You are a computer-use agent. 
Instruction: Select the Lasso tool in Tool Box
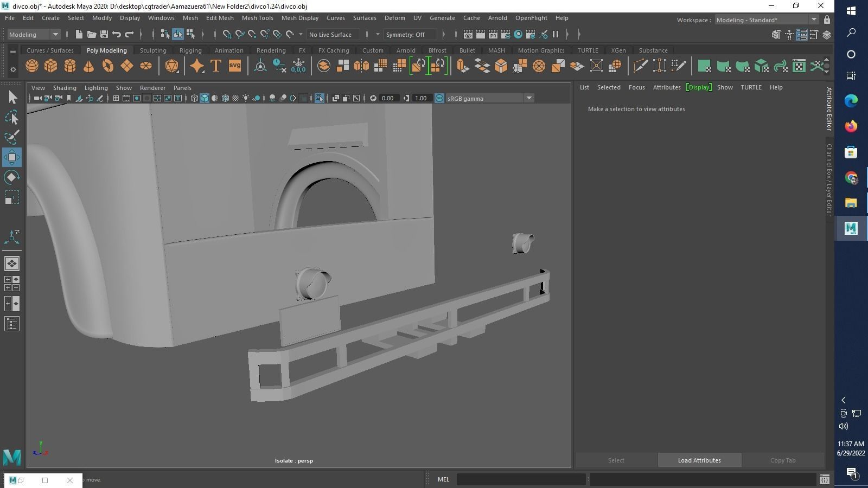[12, 118]
